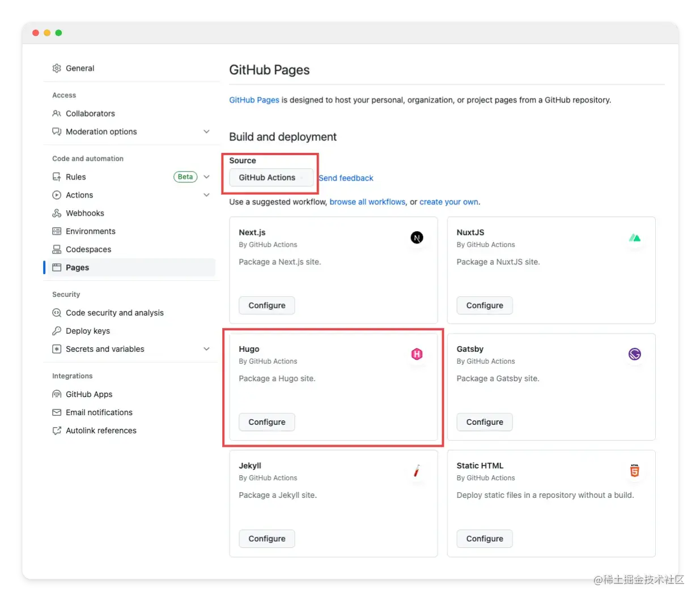Click the Next.js card title
Image resolution: width=700 pixels, height=601 pixels.
(x=252, y=233)
